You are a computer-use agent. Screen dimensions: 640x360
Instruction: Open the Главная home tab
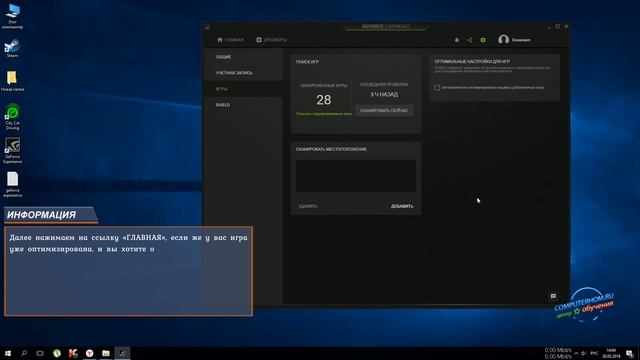pos(230,40)
